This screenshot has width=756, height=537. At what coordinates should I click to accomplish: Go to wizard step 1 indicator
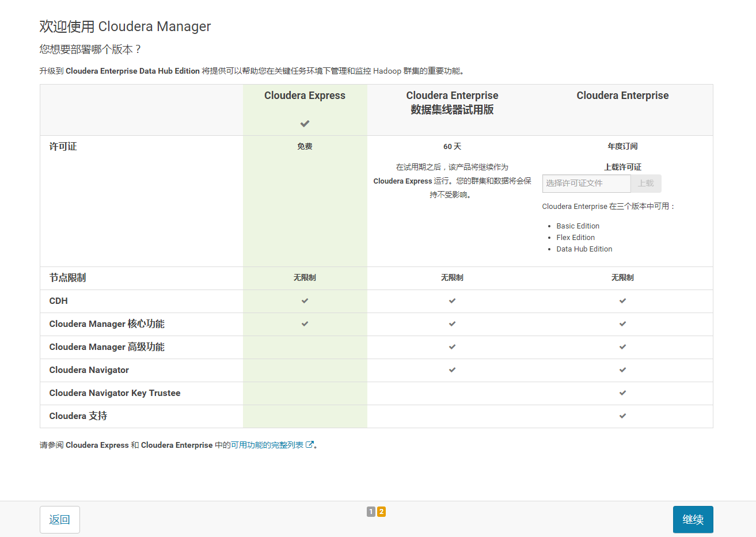pos(371,512)
